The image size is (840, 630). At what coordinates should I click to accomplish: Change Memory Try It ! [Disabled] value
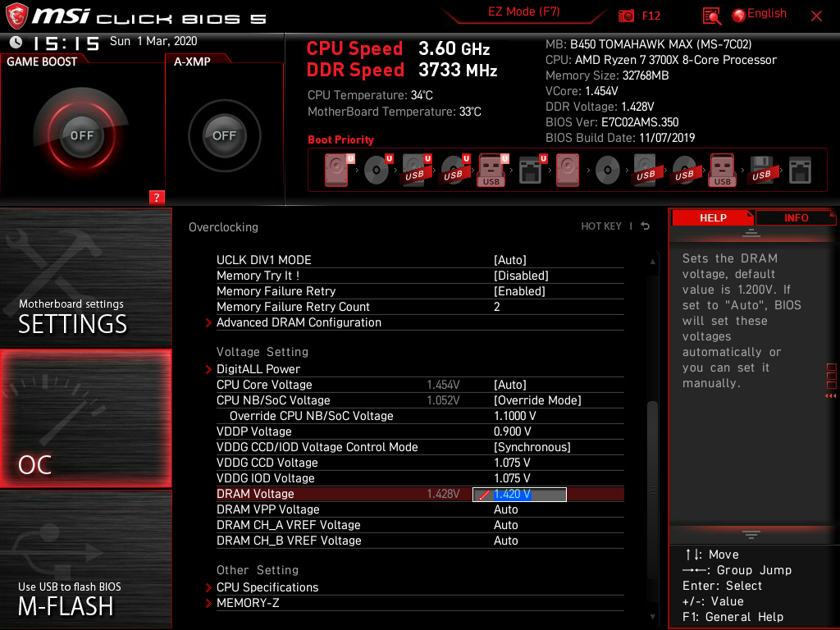click(x=521, y=276)
